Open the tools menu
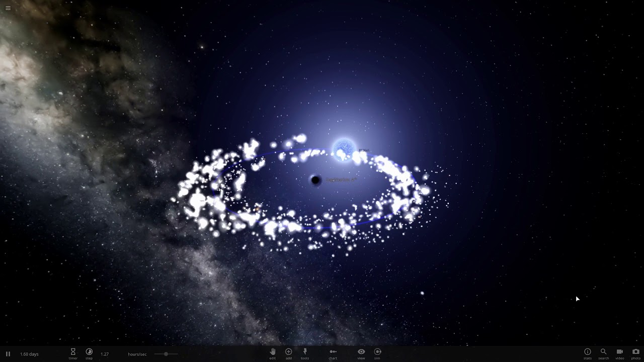644x362 pixels. pos(304,354)
